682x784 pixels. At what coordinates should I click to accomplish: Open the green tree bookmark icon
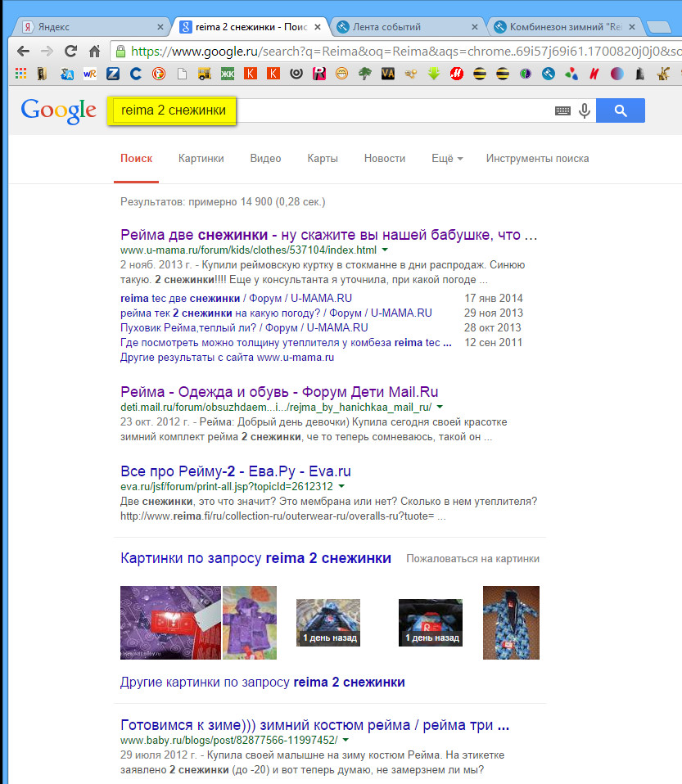click(x=365, y=74)
